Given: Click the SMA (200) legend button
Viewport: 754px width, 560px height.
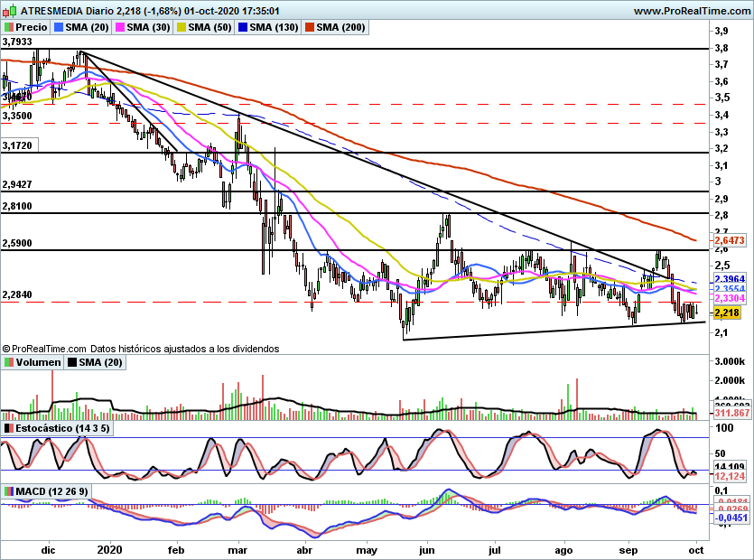Looking at the screenshot, I should 335,27.
